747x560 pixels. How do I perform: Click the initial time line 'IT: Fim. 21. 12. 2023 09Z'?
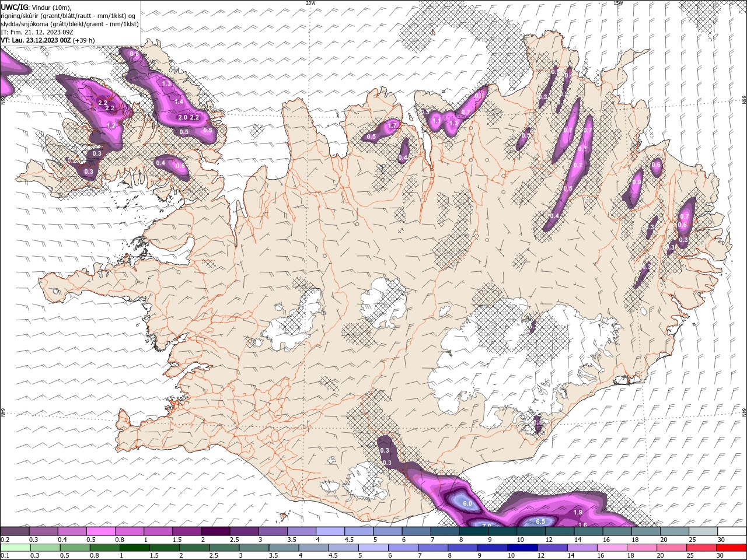[37, 32]
